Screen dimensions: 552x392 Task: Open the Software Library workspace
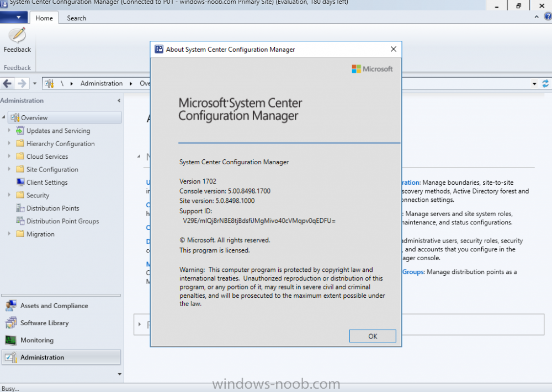click(x=44, y=323)
